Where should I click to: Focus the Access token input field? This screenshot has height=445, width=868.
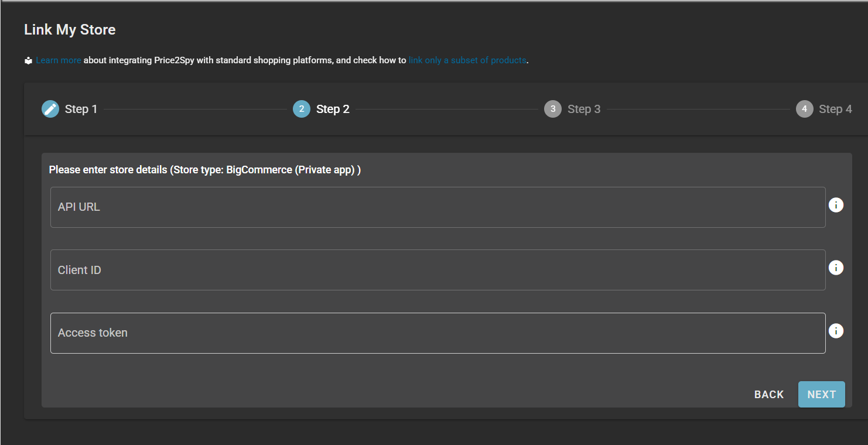coord(438,333)
